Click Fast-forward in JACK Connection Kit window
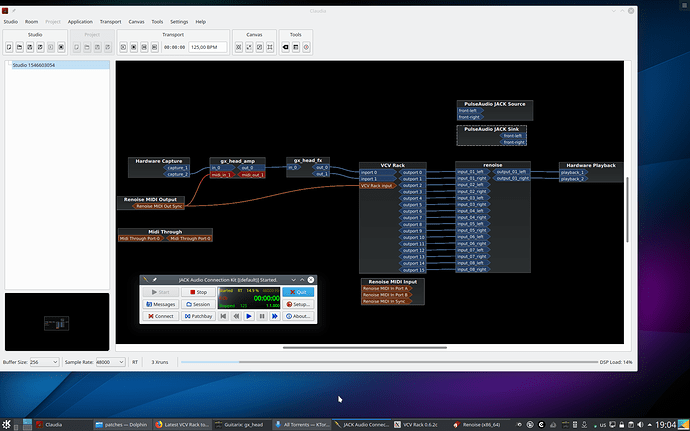The height and width of the screenshot is (431, 690). click(275, 316)
